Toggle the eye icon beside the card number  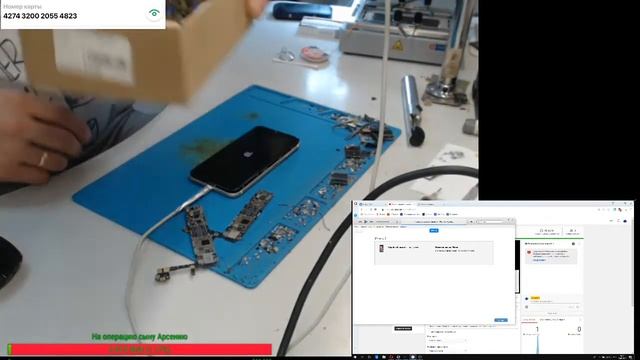(x=154, y=13)
